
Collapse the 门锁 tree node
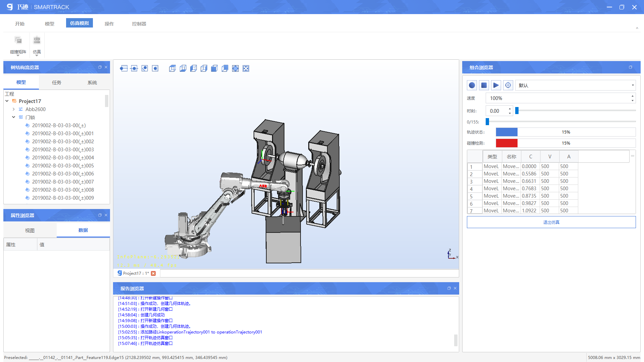(13, 117)
